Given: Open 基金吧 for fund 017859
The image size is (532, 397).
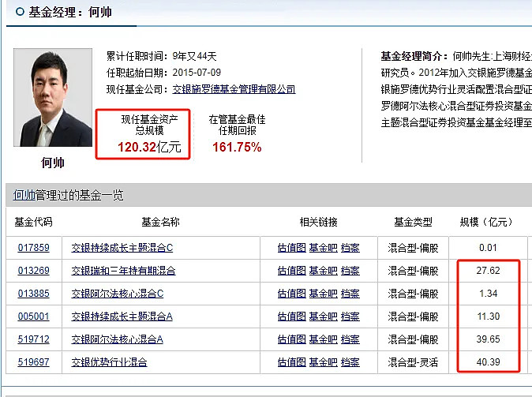Looking at the screenshot, I should click(324, 248).
